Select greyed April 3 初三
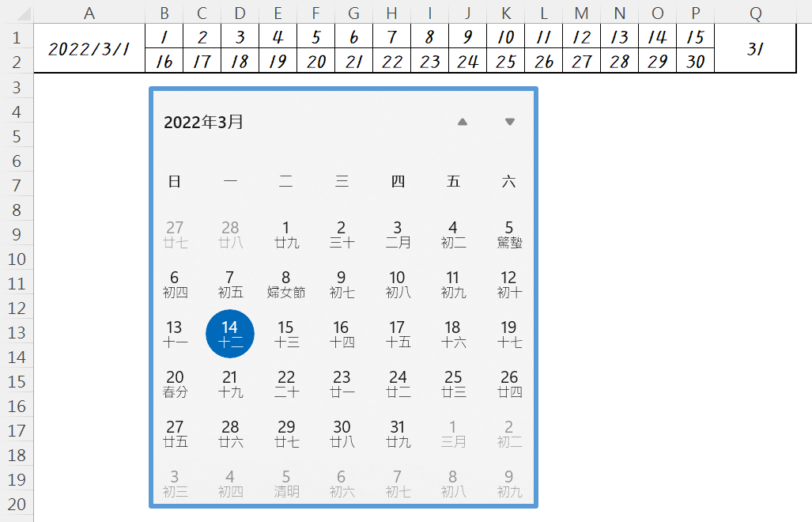The width and height of the screenshot is (812, 522). (x=175, y=484)
